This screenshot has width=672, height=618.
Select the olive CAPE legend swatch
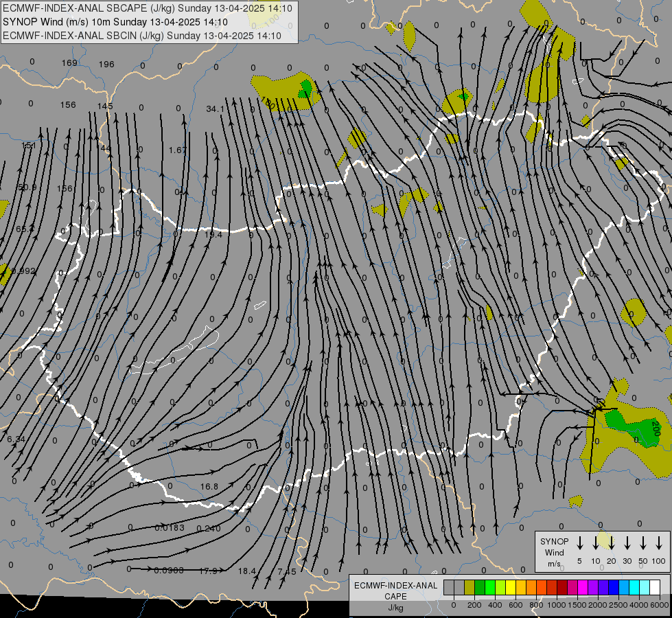(x=470, y=588)
